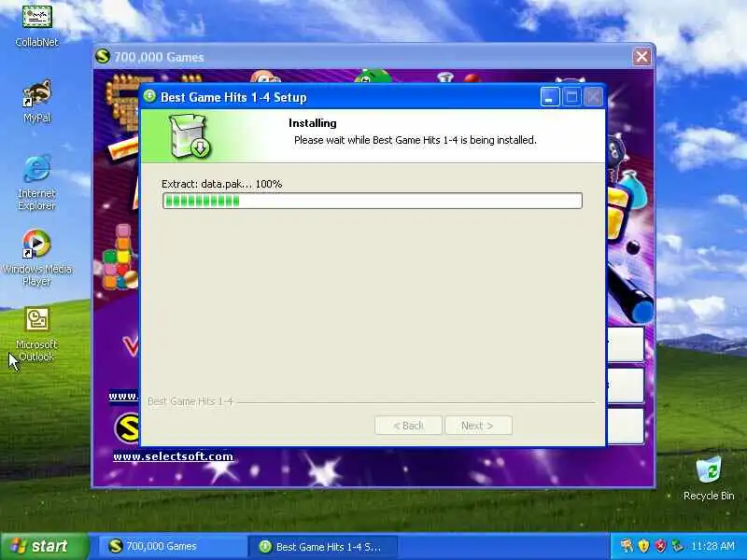Click the greyed close button of Setup

click(593, 97)
